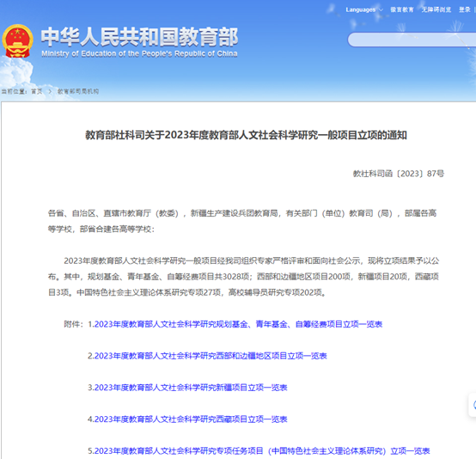Click the 附件： label
The width and height of the screenshot is (476, 459).
pyautogui.click(x=74, y=324)
